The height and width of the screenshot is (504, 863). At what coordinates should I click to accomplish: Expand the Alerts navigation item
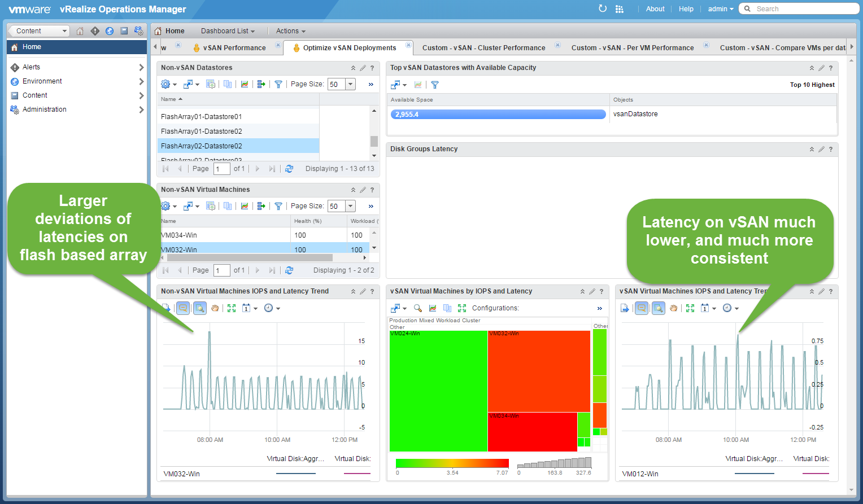141,67
